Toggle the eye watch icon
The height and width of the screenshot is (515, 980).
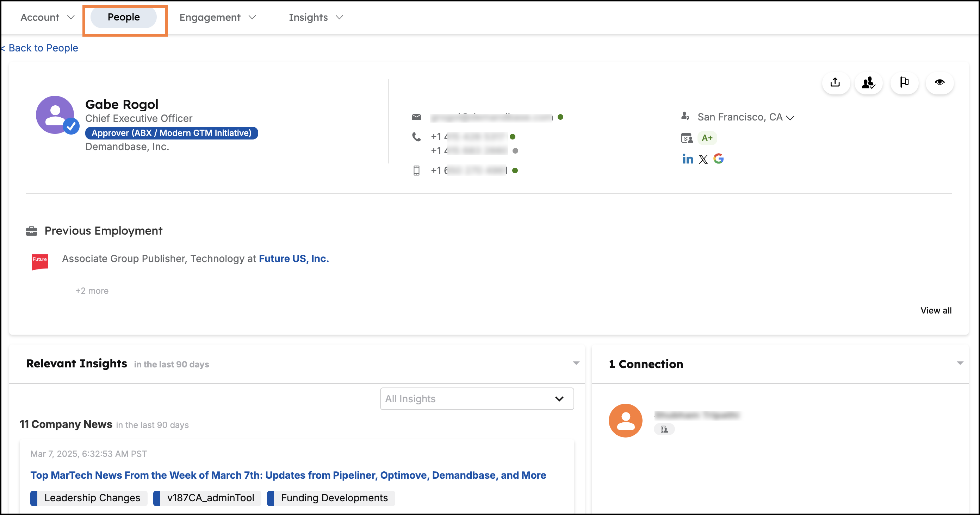(939, 82)
